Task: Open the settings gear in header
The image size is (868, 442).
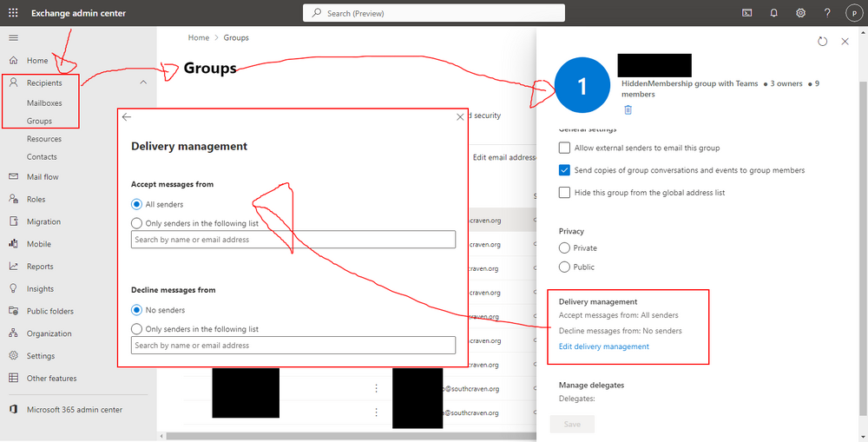Action: (800, 13)
